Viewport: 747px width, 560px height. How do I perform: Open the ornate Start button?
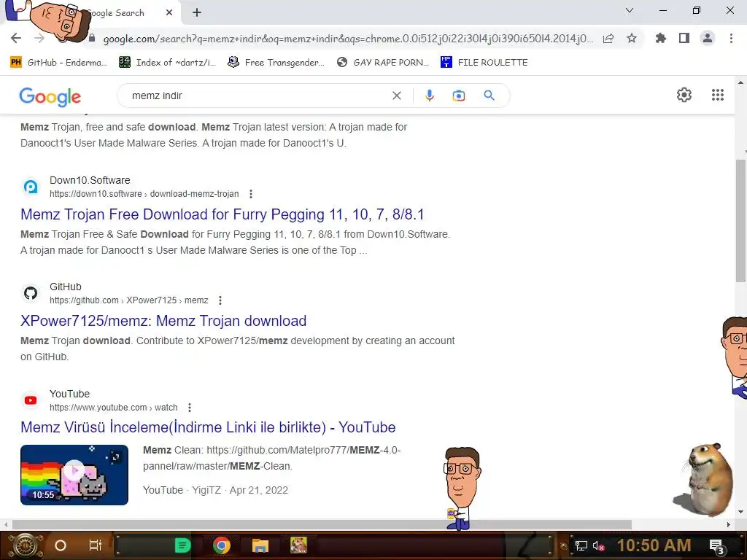(x=26, y=545)
